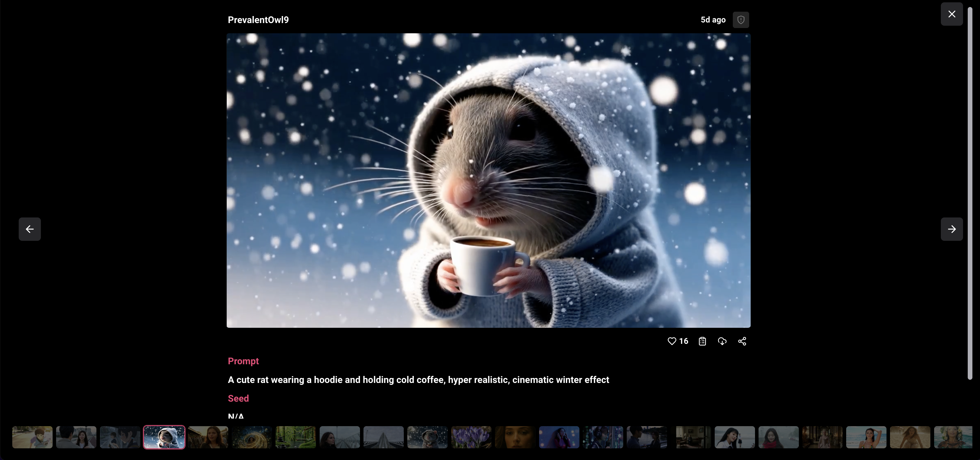The image size is (980, 460).
Task: Open PrevalentOwl9's profile
Action: pyautogui.click(x=258, y=20)
